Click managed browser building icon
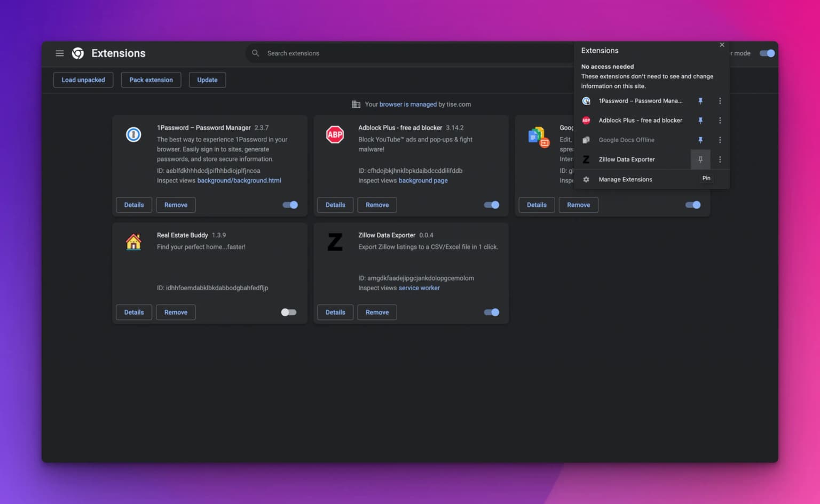820x504 pixels. [x=356, y=105]
